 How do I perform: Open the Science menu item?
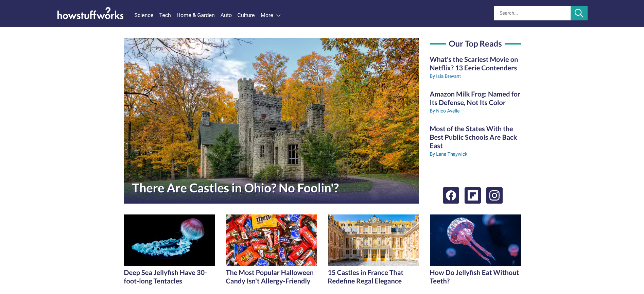pyautogui.click(x=143, y=15)
